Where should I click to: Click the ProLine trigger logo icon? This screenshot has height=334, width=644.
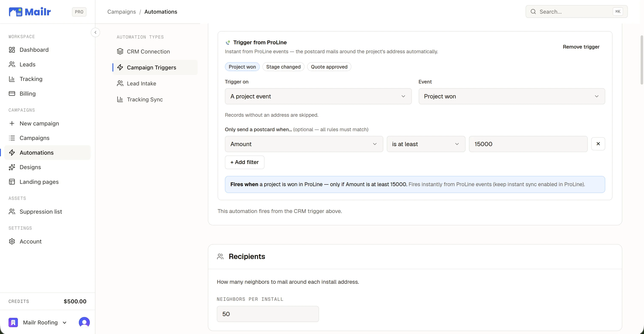(x=228, y=43)
